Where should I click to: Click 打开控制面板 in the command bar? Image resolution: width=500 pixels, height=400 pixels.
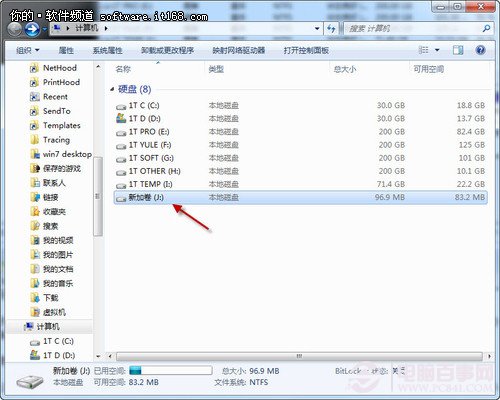(x=306, y=50)
